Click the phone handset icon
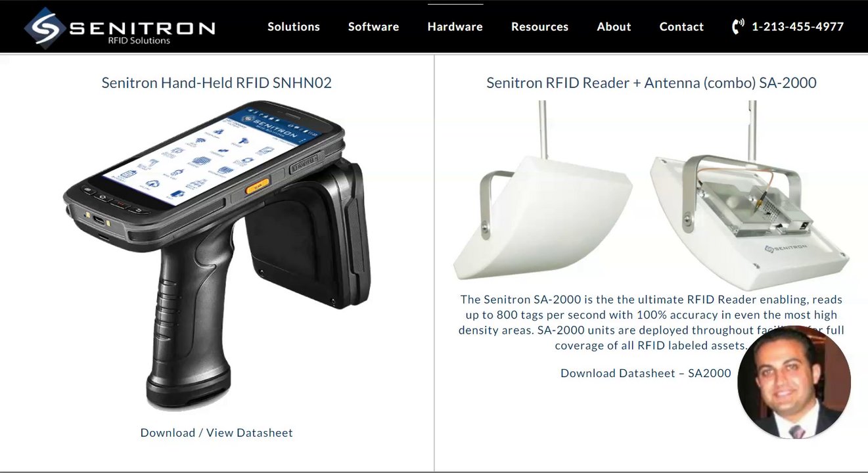The height and width of the screenshot is (473, 868). tap(738, 26)
